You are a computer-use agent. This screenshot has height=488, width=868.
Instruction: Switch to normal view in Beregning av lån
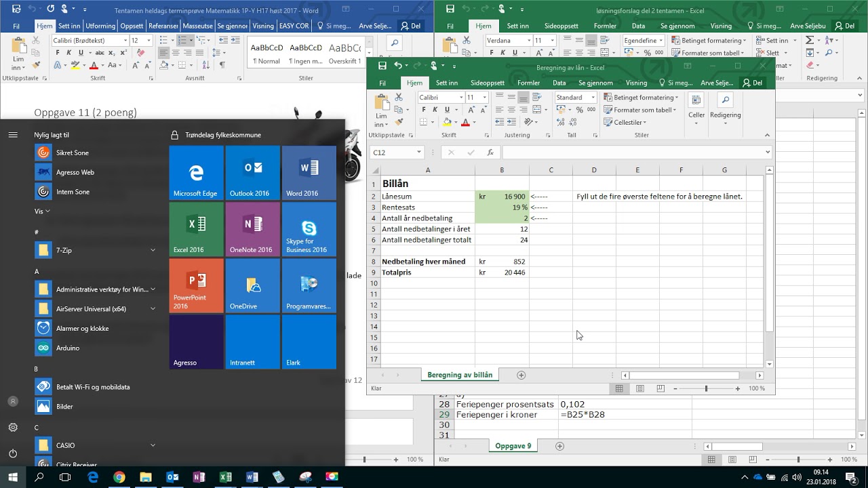click(619, 388)
